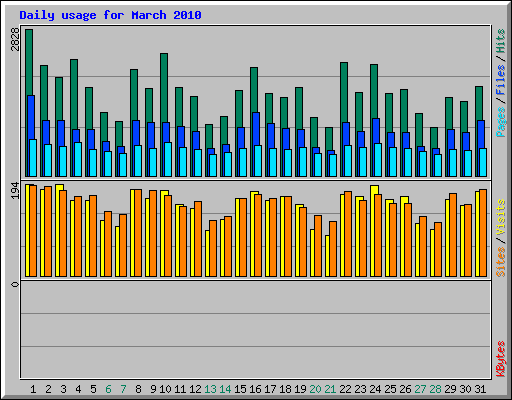Click the "Files" legend label

pos(500,79)
